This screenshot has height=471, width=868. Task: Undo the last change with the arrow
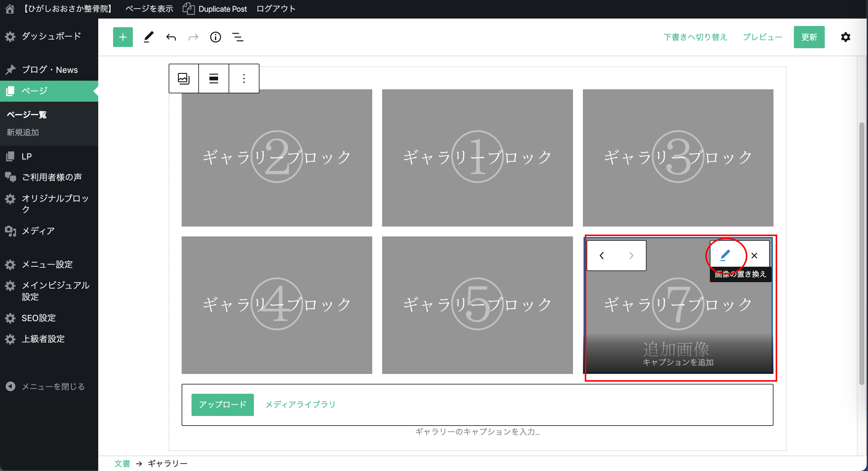[171, 37]
